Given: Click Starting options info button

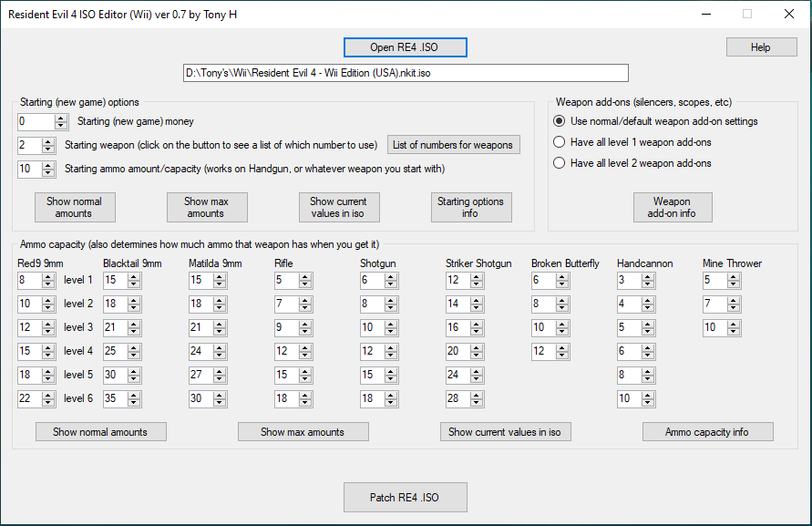Looking at the screenshot, I should click(x=471, y=208).
